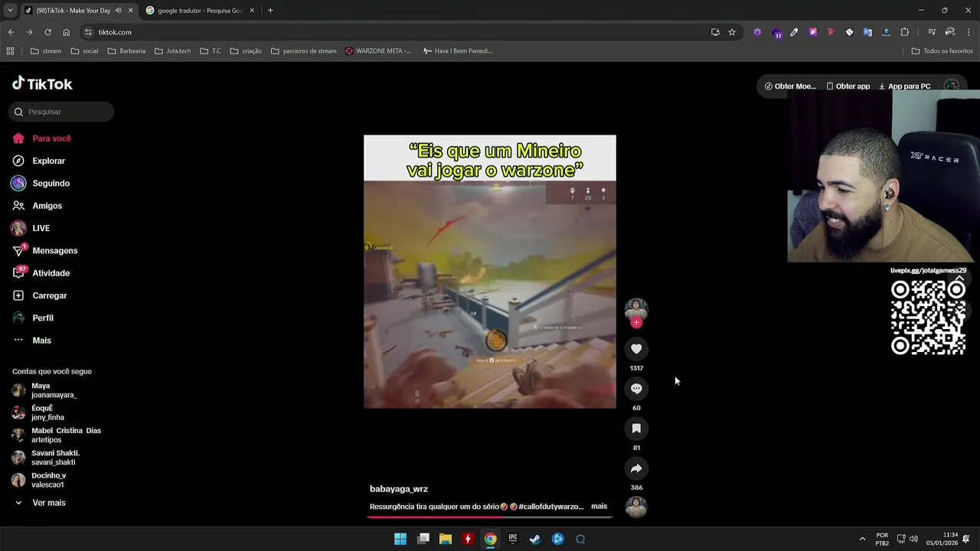Screen dimensions: 980x551
Task: Mute the TikTok tab audio icon
Action: (x=118, y=11)
